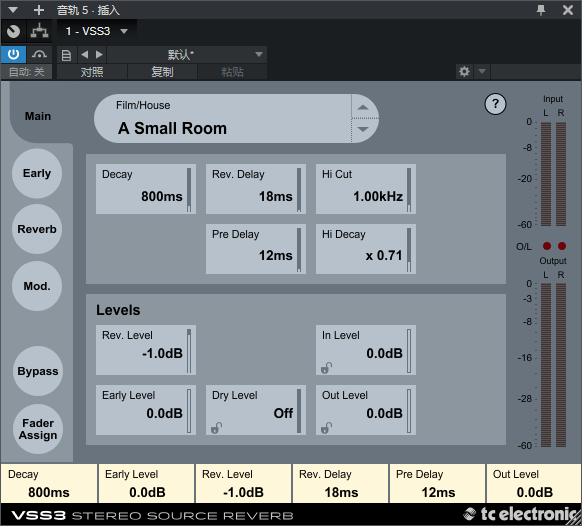Open the help question mark icon
The width and height of the screenshot is (582, 526).
(495, 104)
